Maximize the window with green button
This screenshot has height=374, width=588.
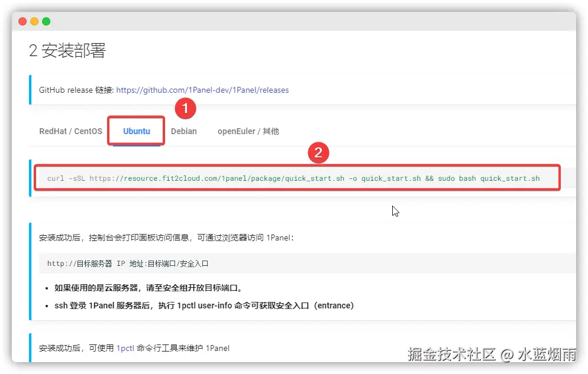pyautogui.click(x=46, y=21)
